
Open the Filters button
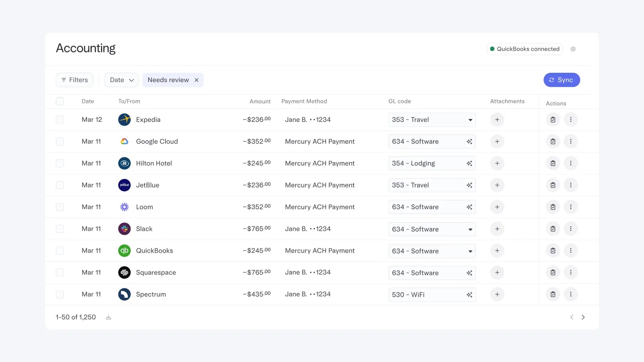point(74,80)
